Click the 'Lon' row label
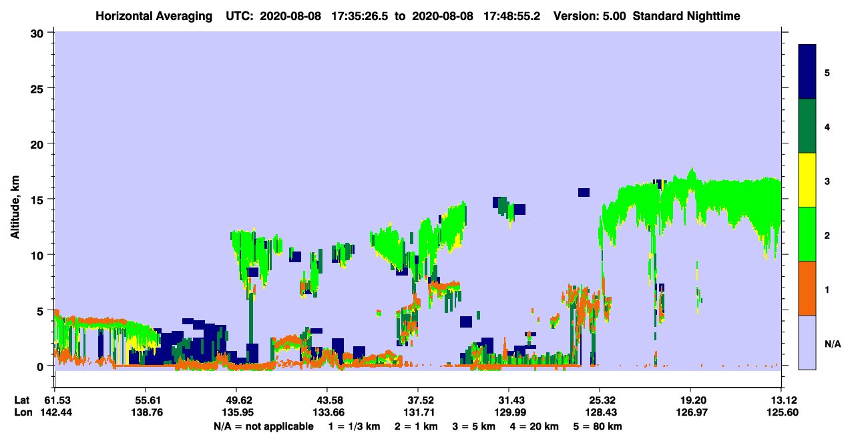 (23, 413)
